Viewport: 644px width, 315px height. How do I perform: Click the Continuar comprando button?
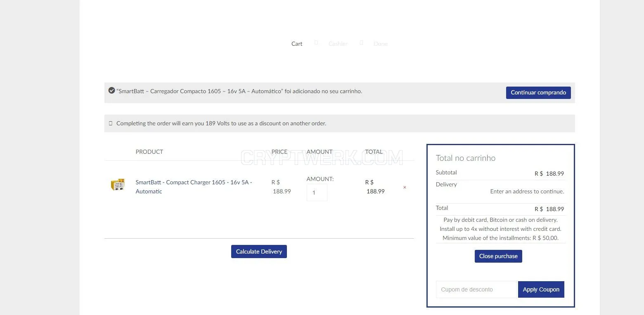pos(538,92)
